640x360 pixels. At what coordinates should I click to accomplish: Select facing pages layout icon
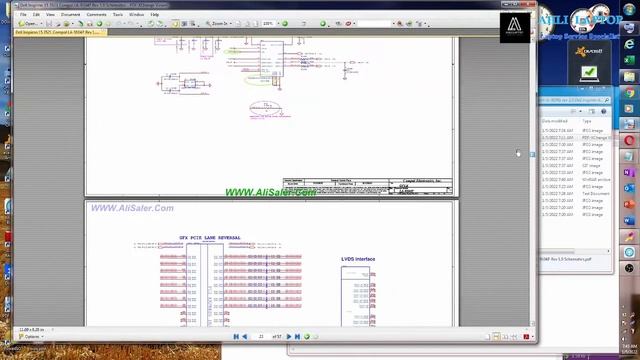(x=505, y=337)
